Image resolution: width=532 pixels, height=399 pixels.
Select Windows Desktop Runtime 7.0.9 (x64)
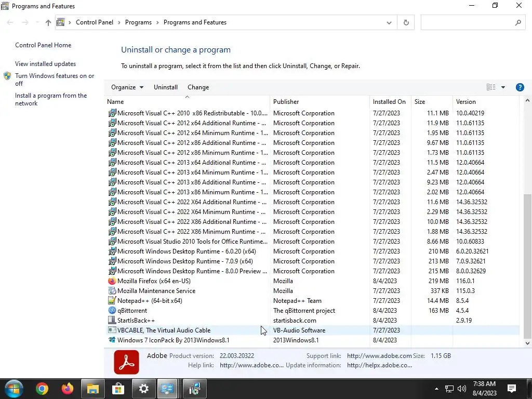(x=312, y=261)
